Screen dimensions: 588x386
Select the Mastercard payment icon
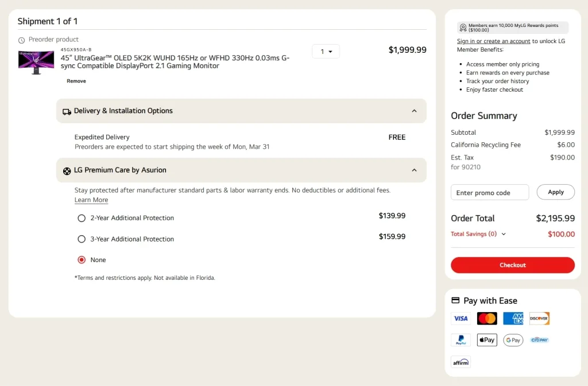point(486,318)
